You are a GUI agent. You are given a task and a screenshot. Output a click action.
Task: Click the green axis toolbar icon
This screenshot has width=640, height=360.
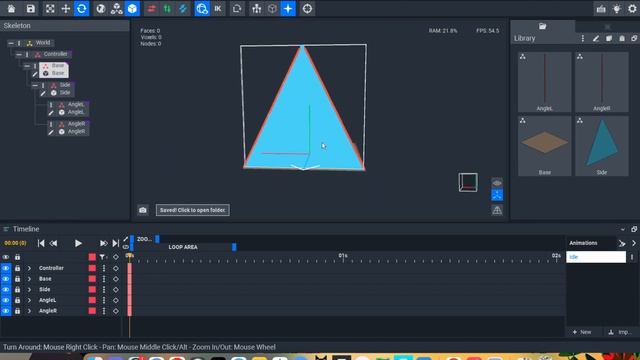coord(167,9)
